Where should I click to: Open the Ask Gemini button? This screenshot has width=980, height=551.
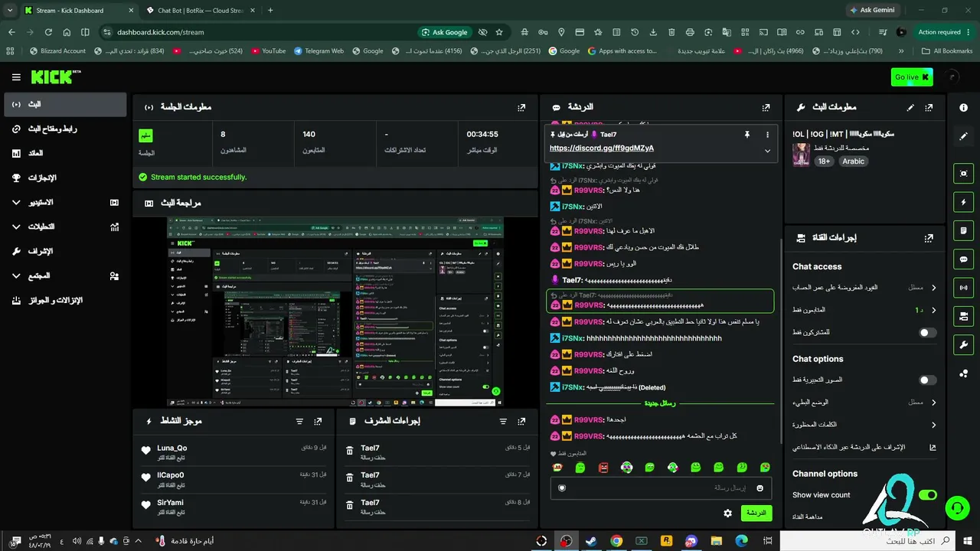pyautogui.click(x=872, y=11)
